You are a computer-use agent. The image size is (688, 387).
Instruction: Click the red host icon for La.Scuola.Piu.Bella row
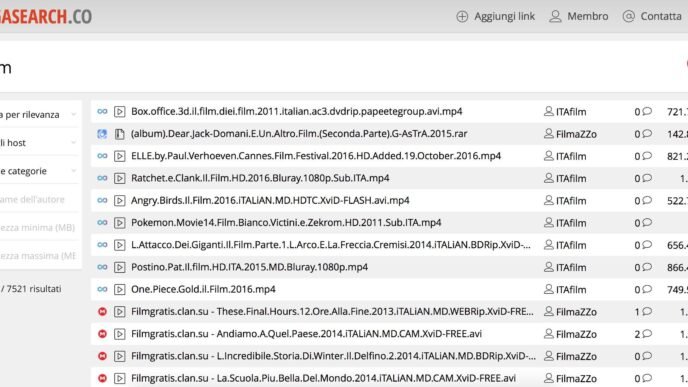pos(102,378)
